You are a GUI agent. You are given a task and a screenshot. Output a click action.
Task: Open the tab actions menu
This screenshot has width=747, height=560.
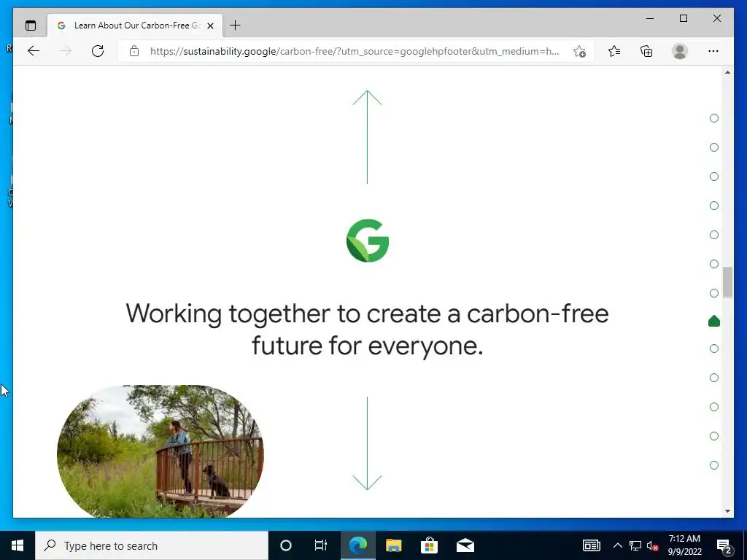click(x=31, y=26)
